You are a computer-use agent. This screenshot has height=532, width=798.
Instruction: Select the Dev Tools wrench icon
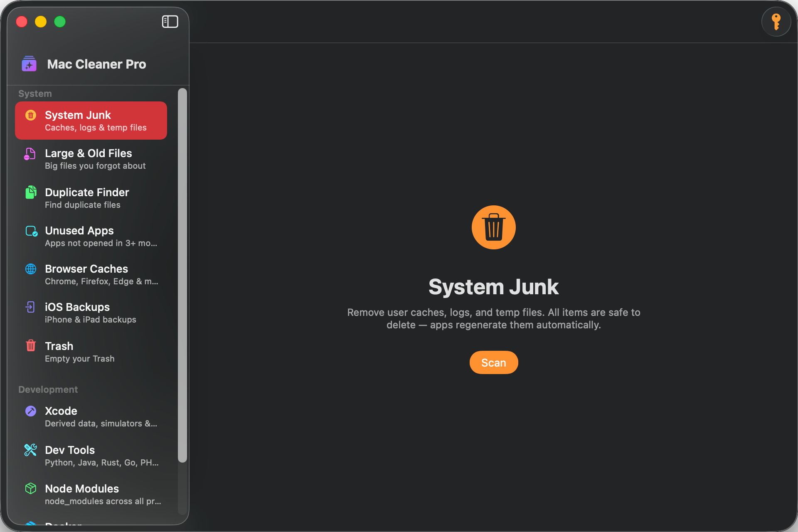pos(31,450)
